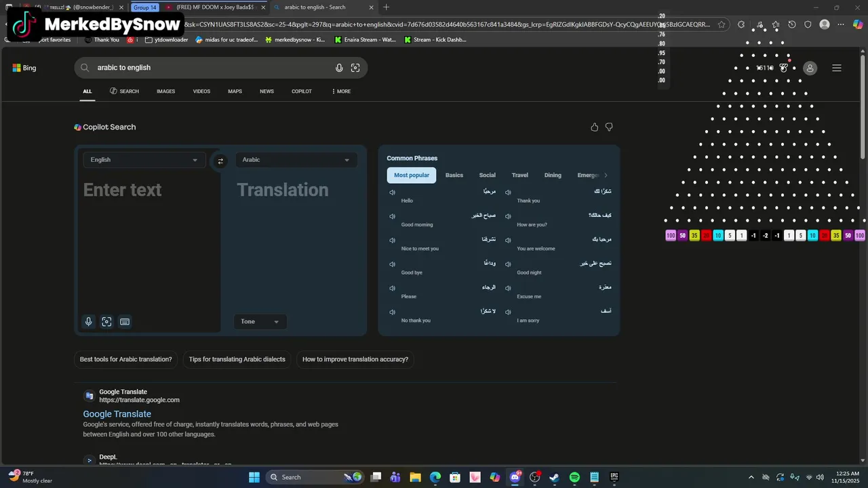Favorite this page with star icon
868x488 pixels.
722,24
